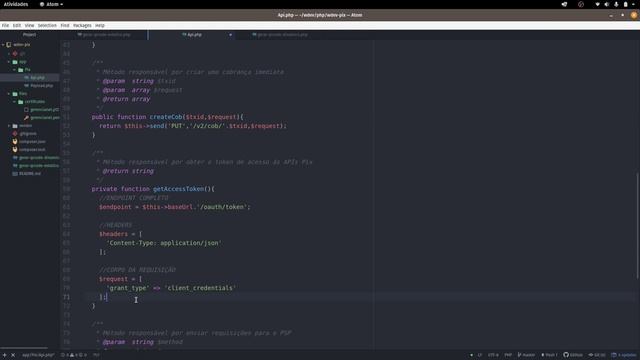Click the app folder icon
The image size is (640, 360).
pyautogui.click(x=15, y=62)
